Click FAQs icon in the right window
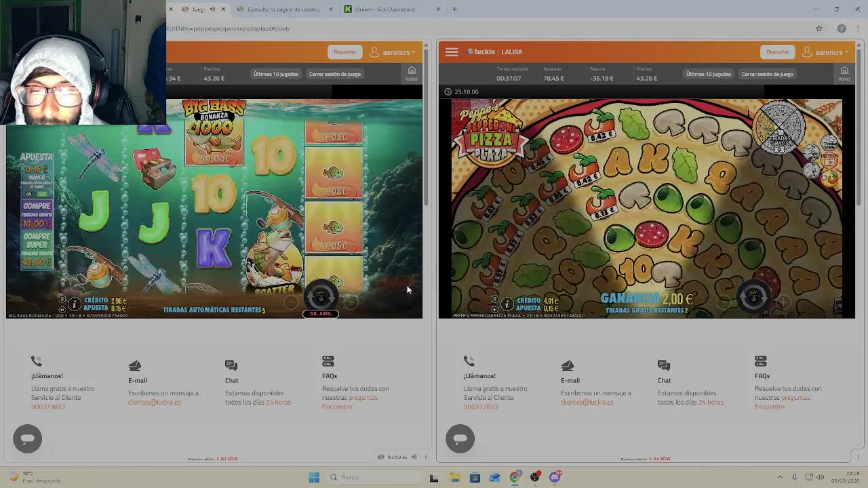 tap(761, 361)
